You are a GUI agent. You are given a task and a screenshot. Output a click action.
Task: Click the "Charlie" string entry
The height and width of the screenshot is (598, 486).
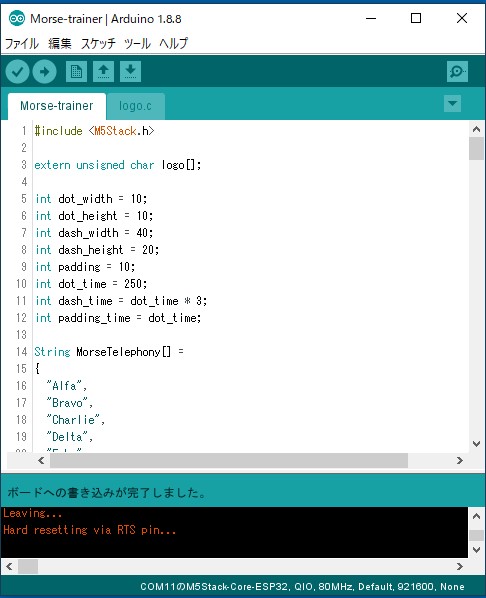76,420
